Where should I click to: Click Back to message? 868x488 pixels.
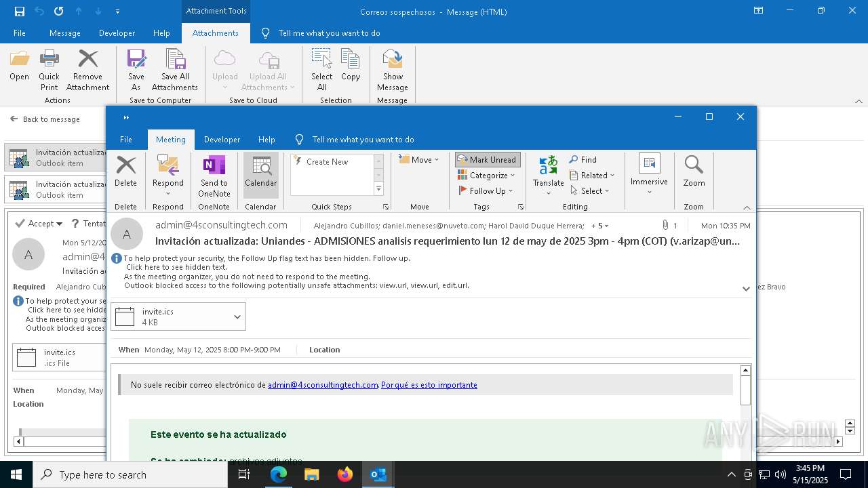(45, 119)
